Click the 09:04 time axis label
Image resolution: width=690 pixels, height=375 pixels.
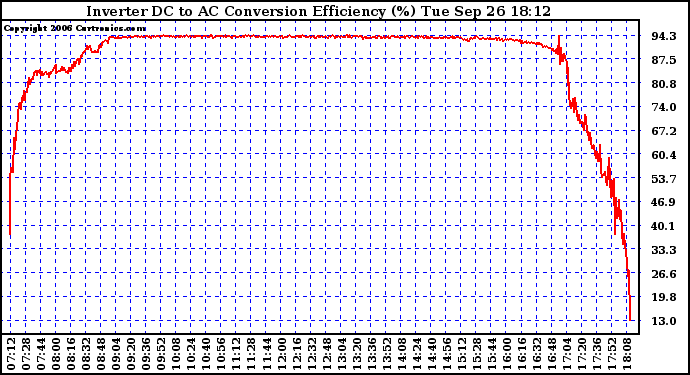coord(116,354)
